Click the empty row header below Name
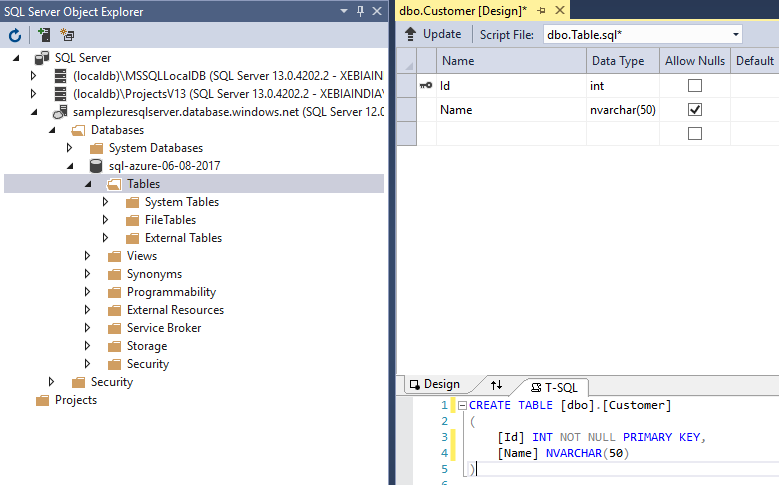Image resolution: width=779 pixels, height=485 pixels. [x=406, y=133]
